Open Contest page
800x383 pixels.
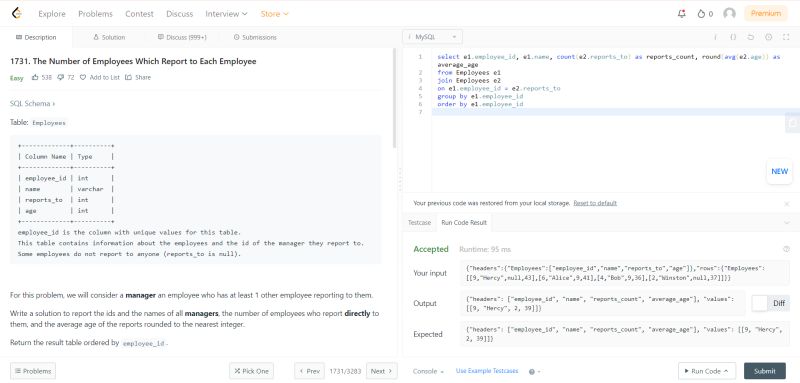139,14
